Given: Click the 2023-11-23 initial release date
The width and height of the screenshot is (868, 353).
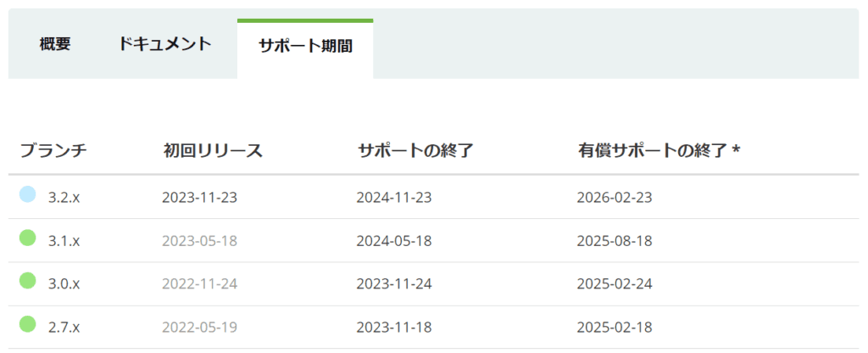Looking at the screenshot, I should tap(199, 198).
